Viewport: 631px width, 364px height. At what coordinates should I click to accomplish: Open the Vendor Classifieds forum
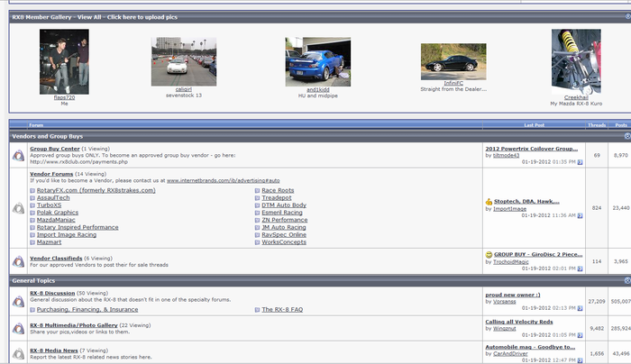click(56, 259)
